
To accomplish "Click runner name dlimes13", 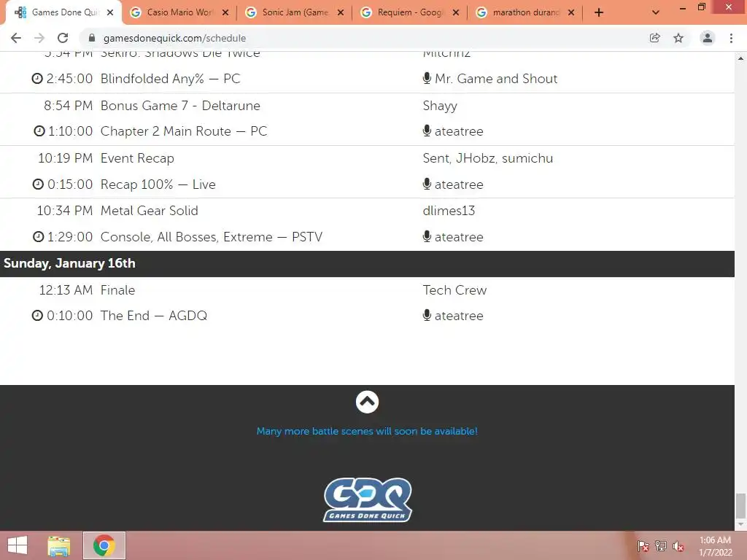I will 449,211.
